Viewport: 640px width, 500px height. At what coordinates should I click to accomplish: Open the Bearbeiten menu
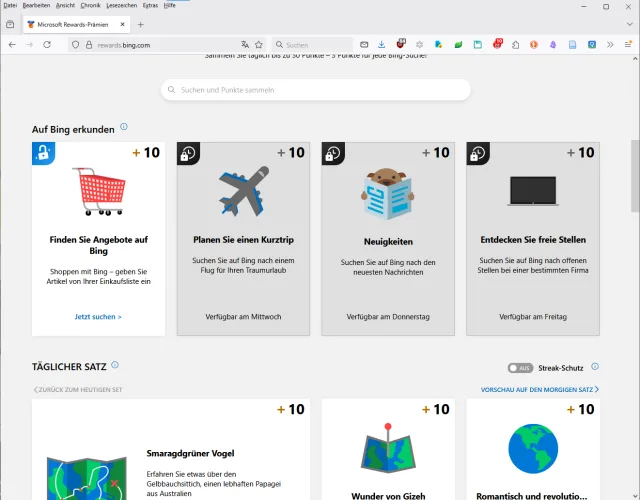point(36,5)
